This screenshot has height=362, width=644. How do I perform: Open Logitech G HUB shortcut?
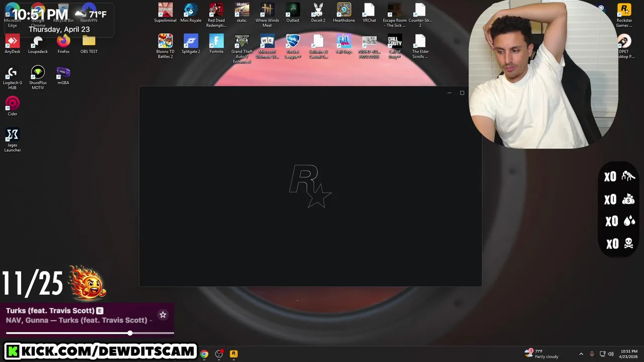click(13, 78)
